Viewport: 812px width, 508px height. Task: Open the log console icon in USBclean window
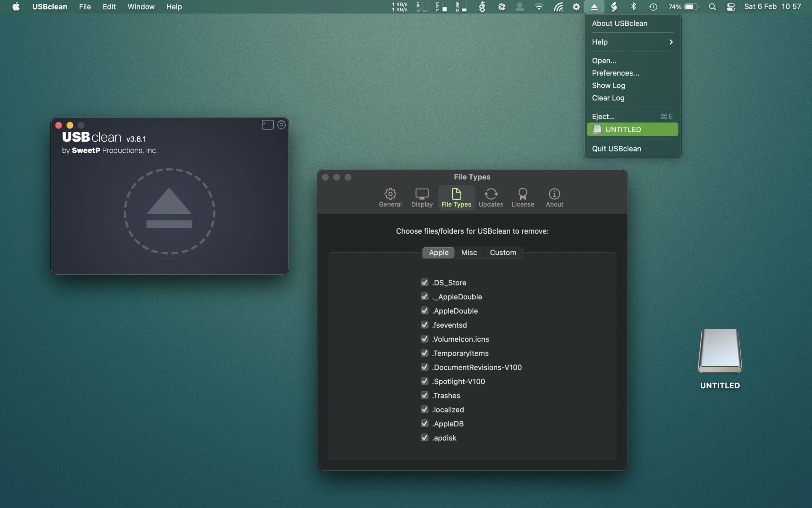[x=267, y=125]
